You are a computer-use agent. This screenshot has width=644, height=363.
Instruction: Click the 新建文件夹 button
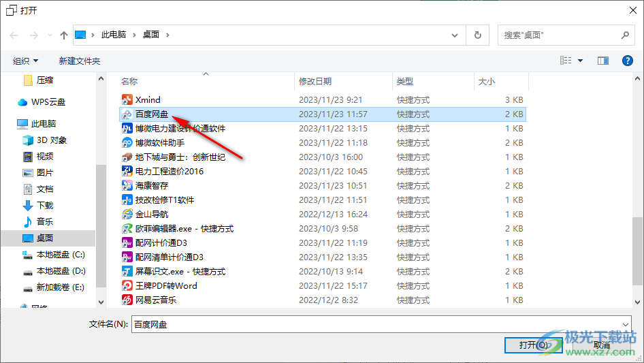[79, 61]
